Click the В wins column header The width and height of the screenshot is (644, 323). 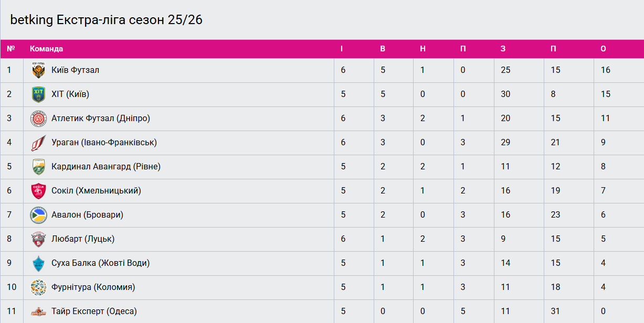pos(383,49)
